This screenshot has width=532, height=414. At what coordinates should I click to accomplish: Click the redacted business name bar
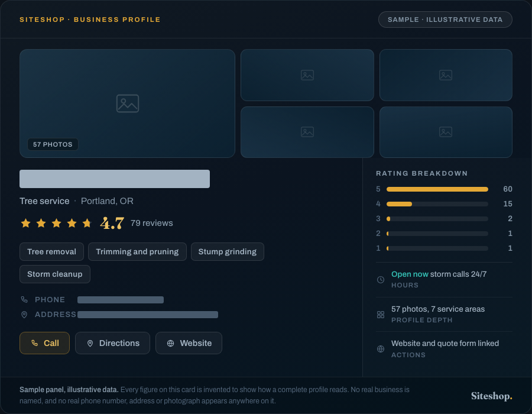(115, 179)
